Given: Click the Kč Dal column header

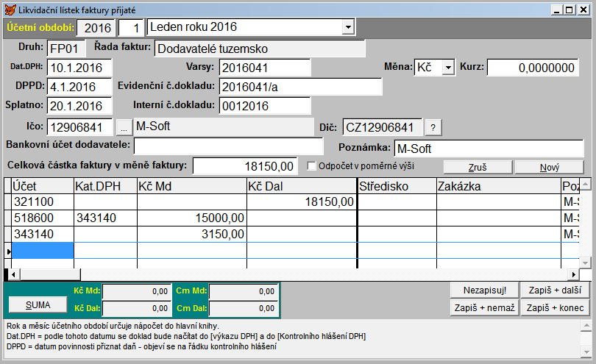Looking at the screenshot, I should (x=302, y=186).
